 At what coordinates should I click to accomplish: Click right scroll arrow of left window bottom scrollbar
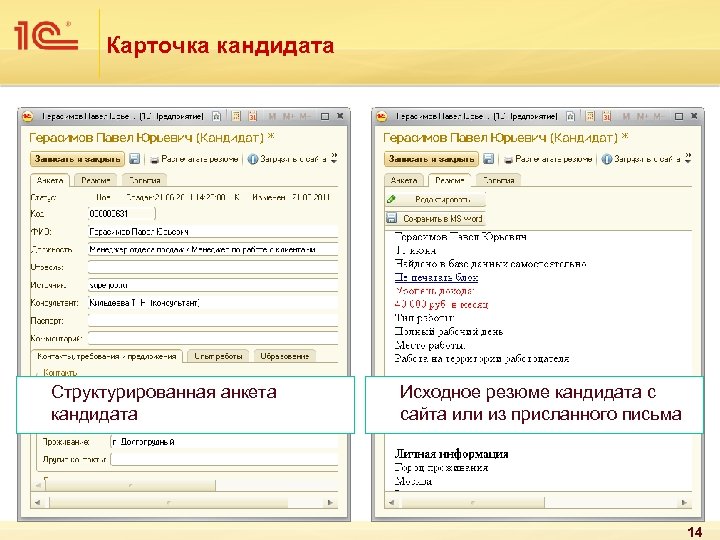pos(331,502)
